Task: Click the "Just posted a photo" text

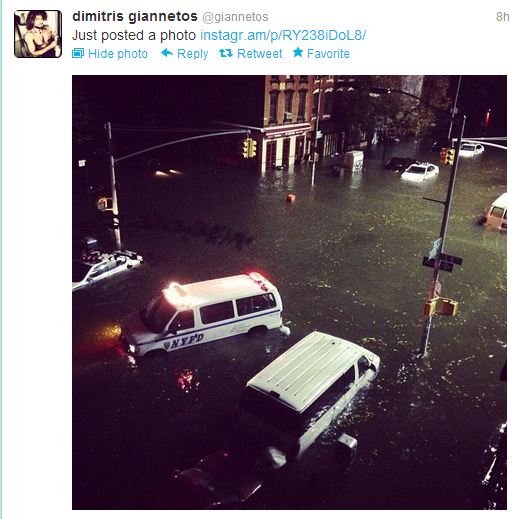Action: (134, 35)
